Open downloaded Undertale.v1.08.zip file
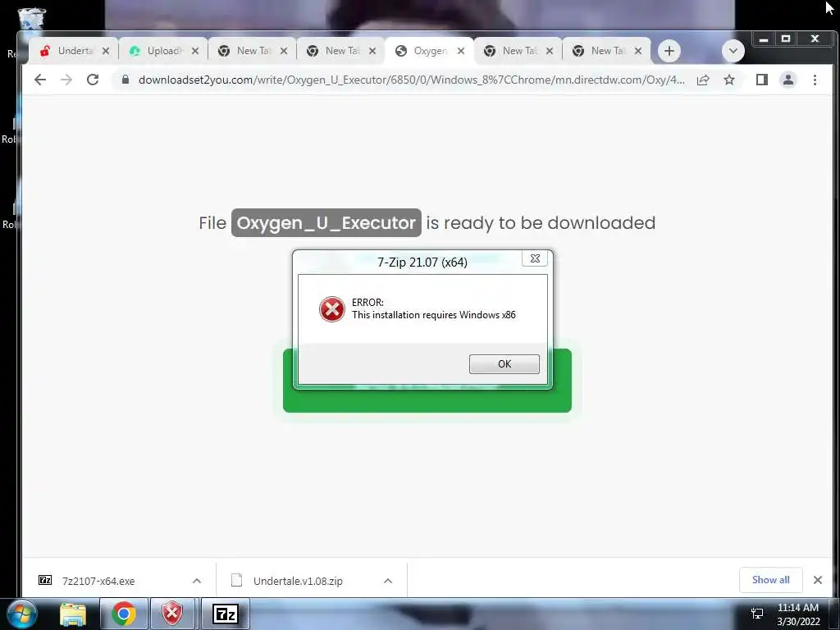This screenshot has height=630, width=840. (x=298, y=582)
